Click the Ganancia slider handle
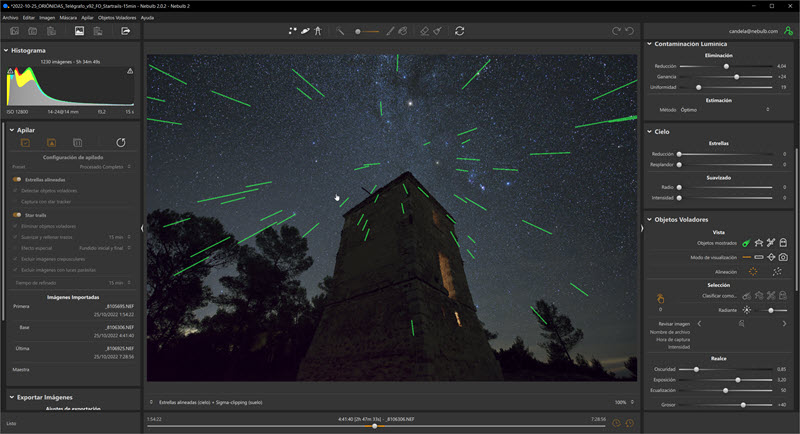Screen dimensions: 800x434 [x=736, y=77]
